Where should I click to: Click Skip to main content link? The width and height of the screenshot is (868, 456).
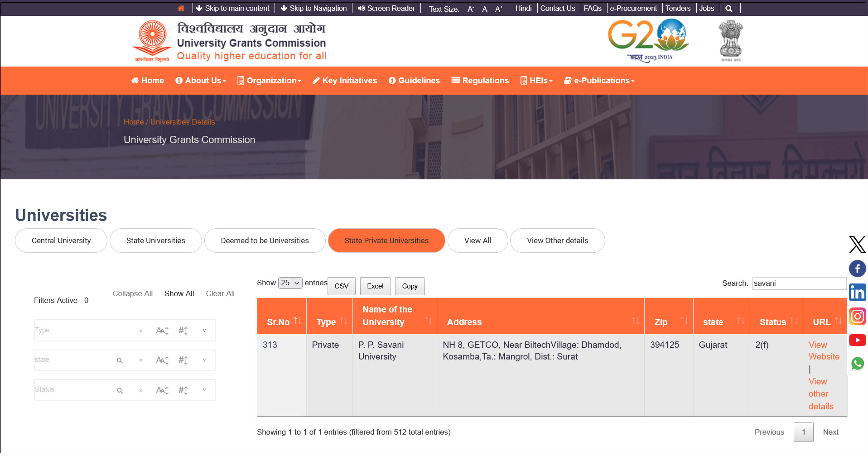pyautogui.click(x=232, y=8)
